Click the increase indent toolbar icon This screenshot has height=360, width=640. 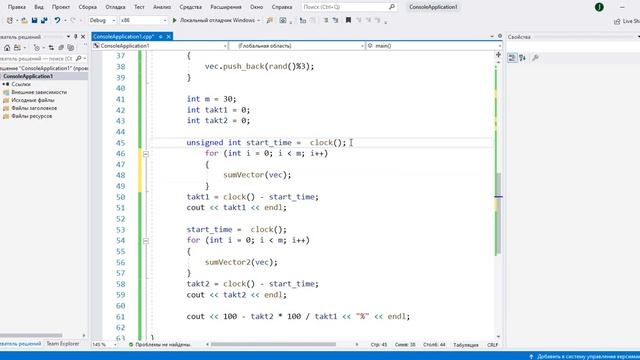[x=336, y=20]
